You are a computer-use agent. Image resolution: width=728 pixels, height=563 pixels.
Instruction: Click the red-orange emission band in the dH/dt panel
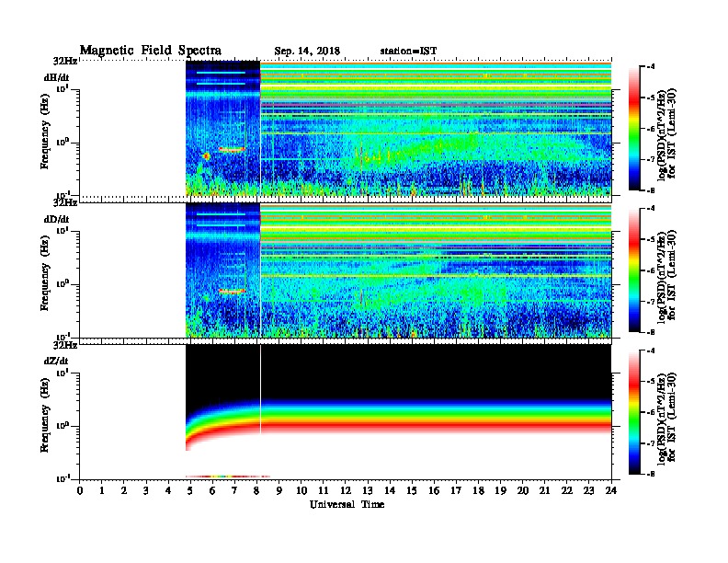[x=232, y=150]
